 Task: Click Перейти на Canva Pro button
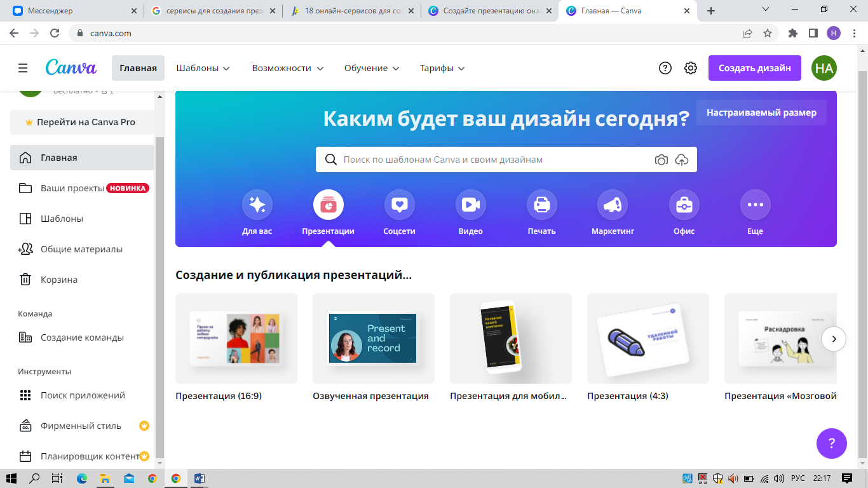[x=82, y=122]
